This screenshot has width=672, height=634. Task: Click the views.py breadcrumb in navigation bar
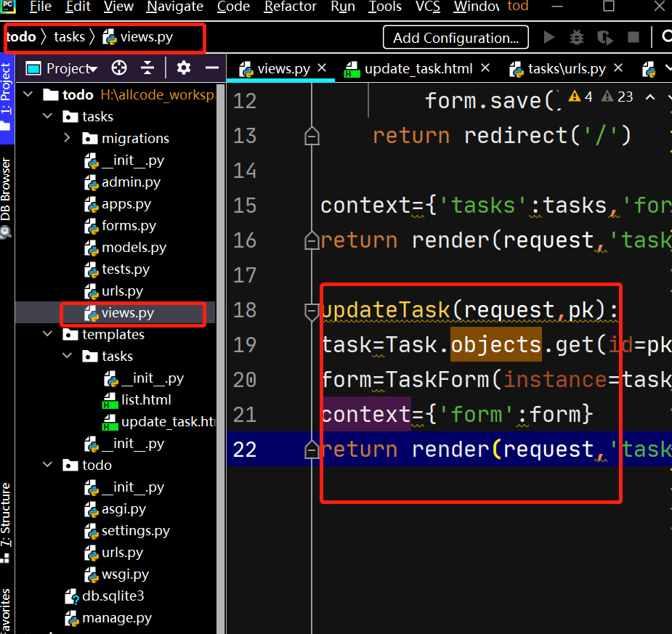(137, 37)
